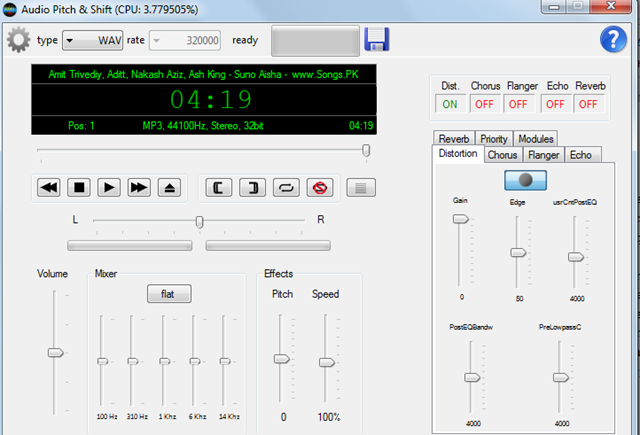
Task: Click the fast forward button
Action: [x=139, y=187]
